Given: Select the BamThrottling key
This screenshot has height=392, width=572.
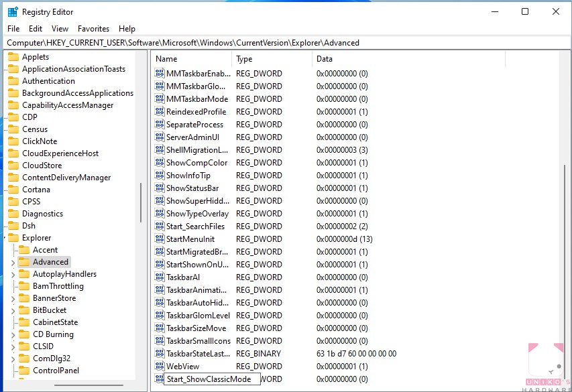Looking at the screenshot, I should pos(58,286).
